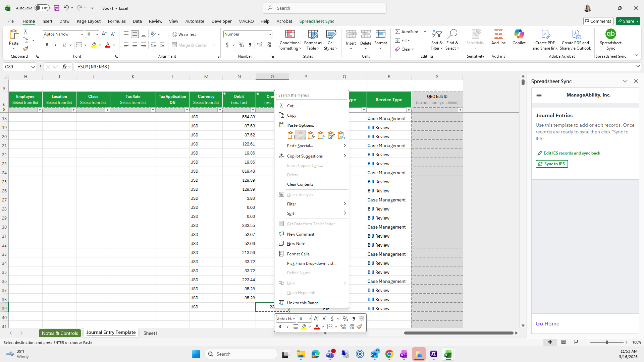Select Clear Contents from context menu

click(x=300, y=184)
